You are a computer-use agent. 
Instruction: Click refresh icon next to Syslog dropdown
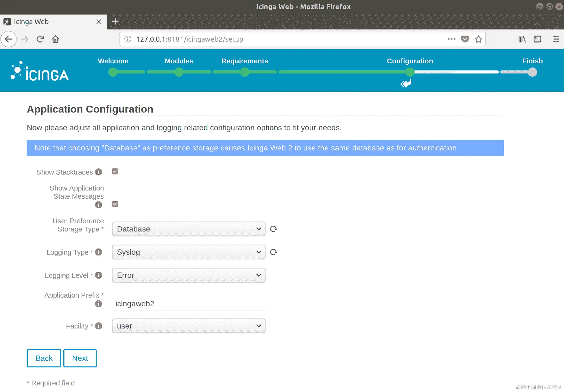pos(273,252)
